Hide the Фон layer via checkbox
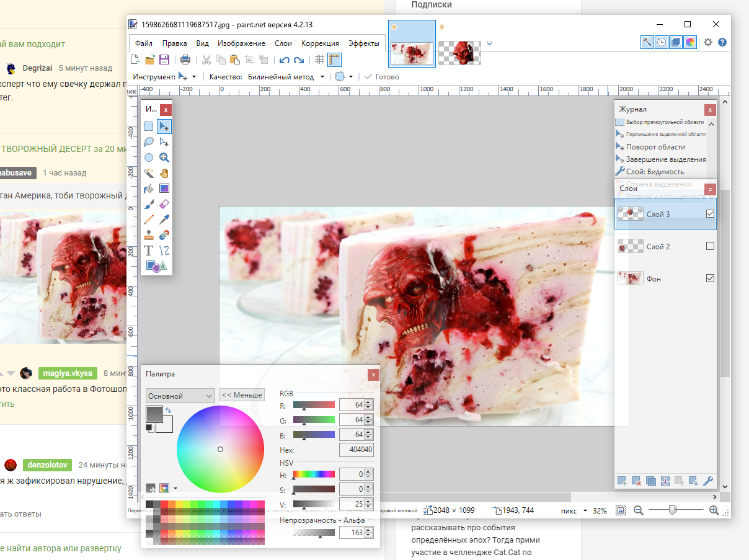Screen dimensions: 749x560 tap(710, 278)
